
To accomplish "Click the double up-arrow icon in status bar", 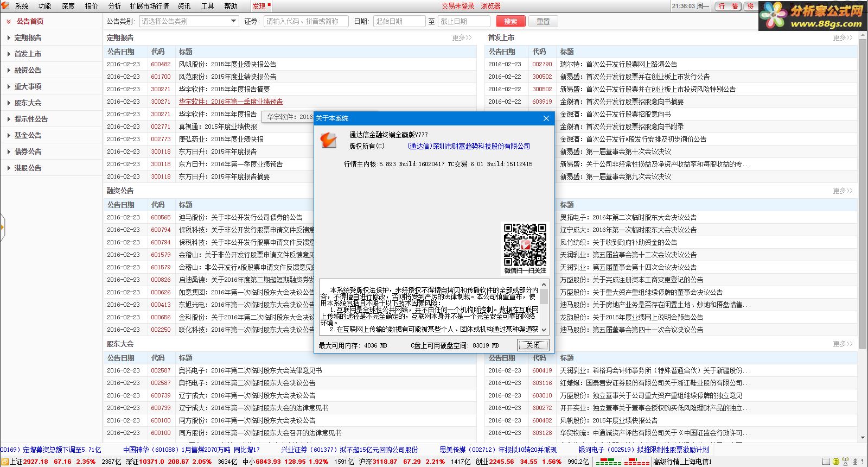I will click(x=855, y=462).
